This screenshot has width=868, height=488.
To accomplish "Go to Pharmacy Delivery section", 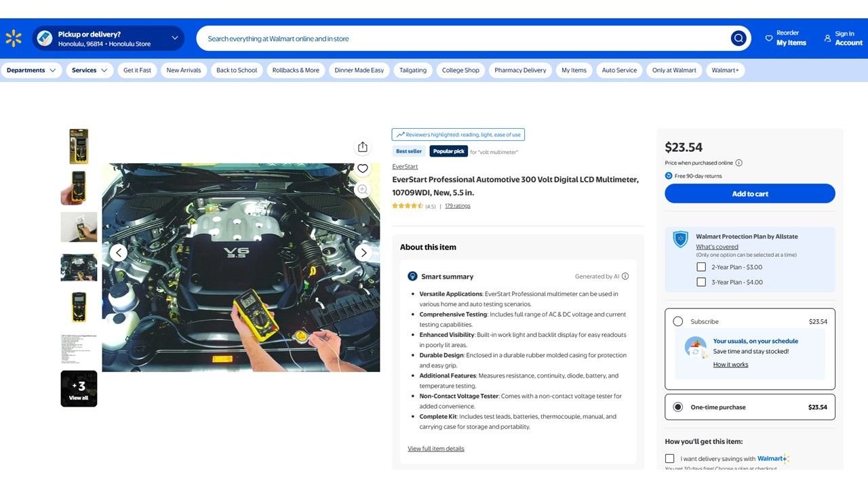I will tap(520, 70).
